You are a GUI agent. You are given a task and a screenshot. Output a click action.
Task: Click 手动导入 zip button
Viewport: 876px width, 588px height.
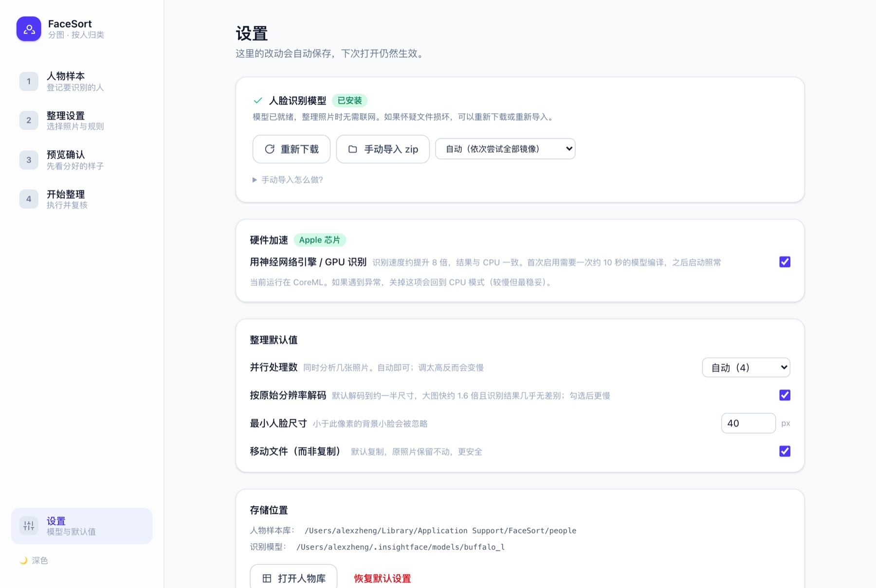[383, 149]
